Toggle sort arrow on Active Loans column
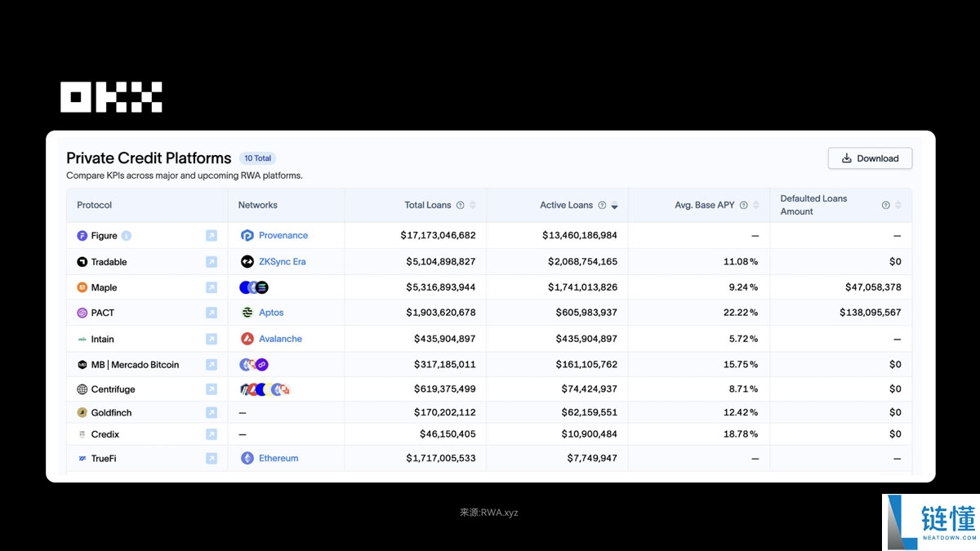This screenshot has width=980, height=551. click(x=614, y=206)
